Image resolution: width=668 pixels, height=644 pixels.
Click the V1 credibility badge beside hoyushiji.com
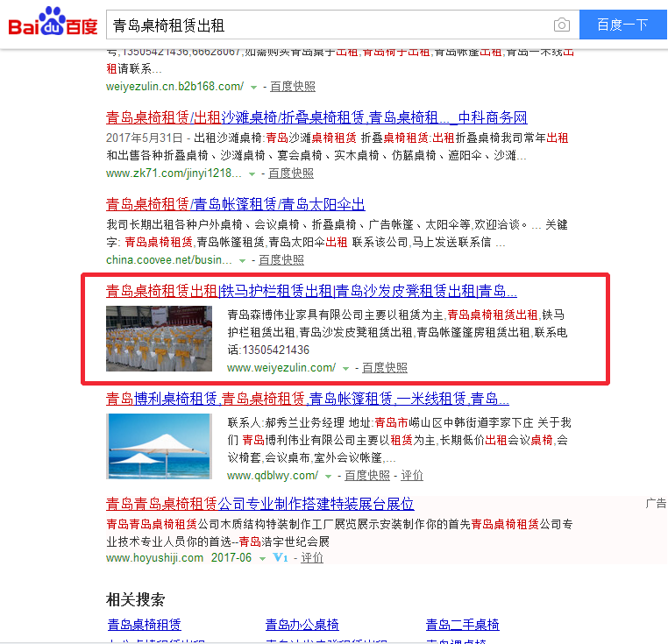[281, 557]
